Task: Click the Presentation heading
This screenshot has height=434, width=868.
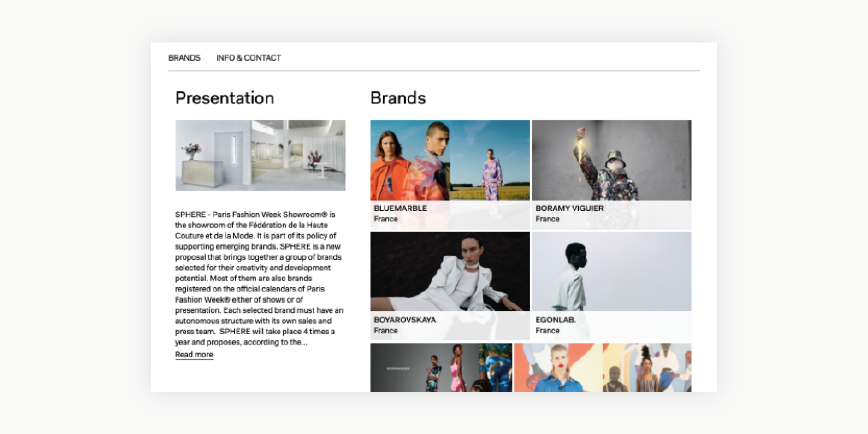Action: pos(225,98)
